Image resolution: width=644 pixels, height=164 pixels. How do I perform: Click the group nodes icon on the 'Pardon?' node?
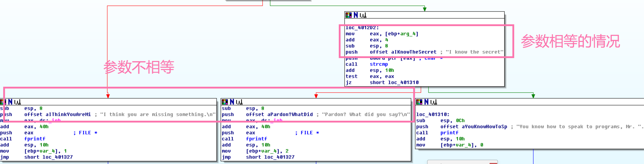click(x=239, y=102)
